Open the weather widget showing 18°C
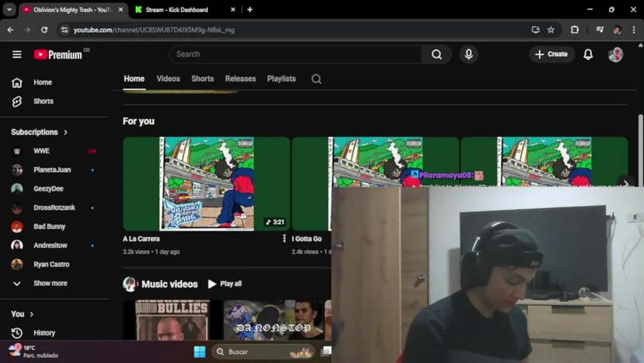644x363 pixels. tap(33, 351)
